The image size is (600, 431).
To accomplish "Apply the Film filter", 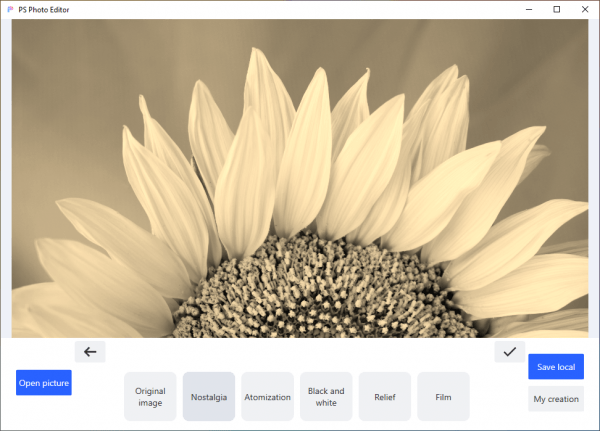I will [443, 397].
